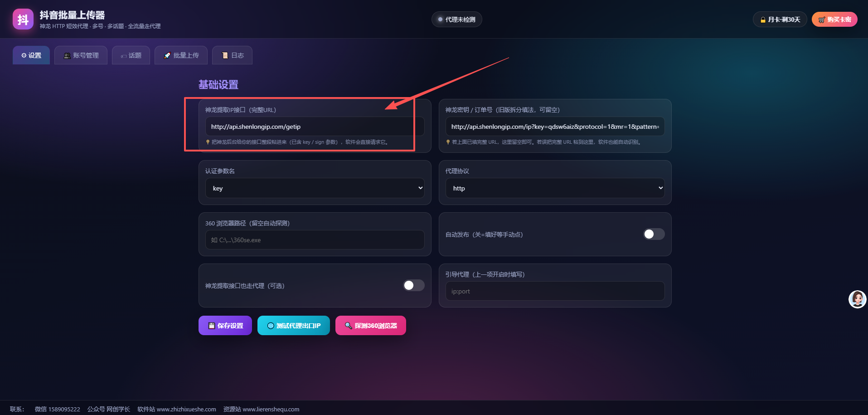
Task: Open the 购买卡密 button
Action: tap(834, 20)
